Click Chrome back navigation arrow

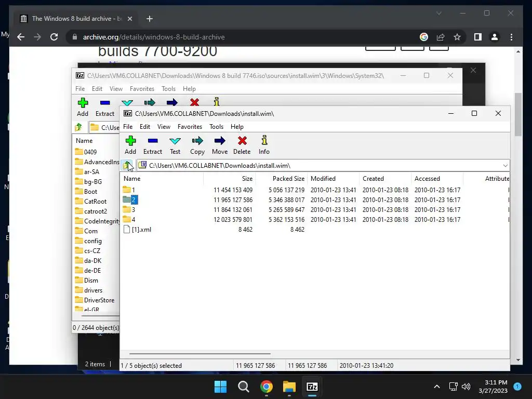(21, 37)
